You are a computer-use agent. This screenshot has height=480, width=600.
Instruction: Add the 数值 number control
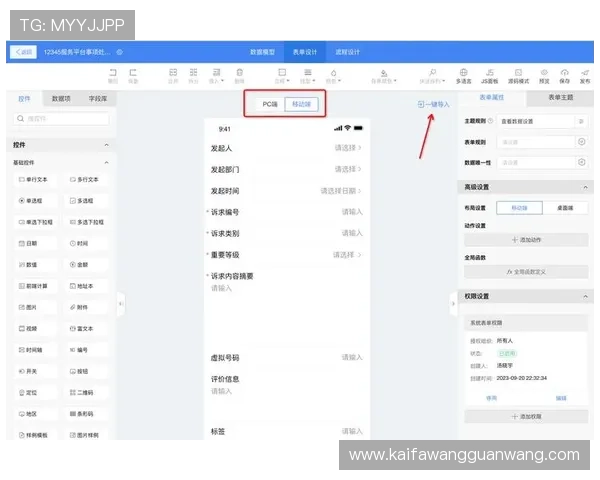tap(35, 264)
